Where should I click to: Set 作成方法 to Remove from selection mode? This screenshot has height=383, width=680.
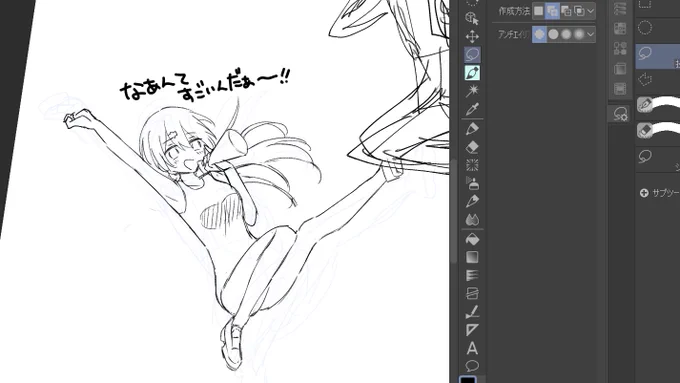566,11
